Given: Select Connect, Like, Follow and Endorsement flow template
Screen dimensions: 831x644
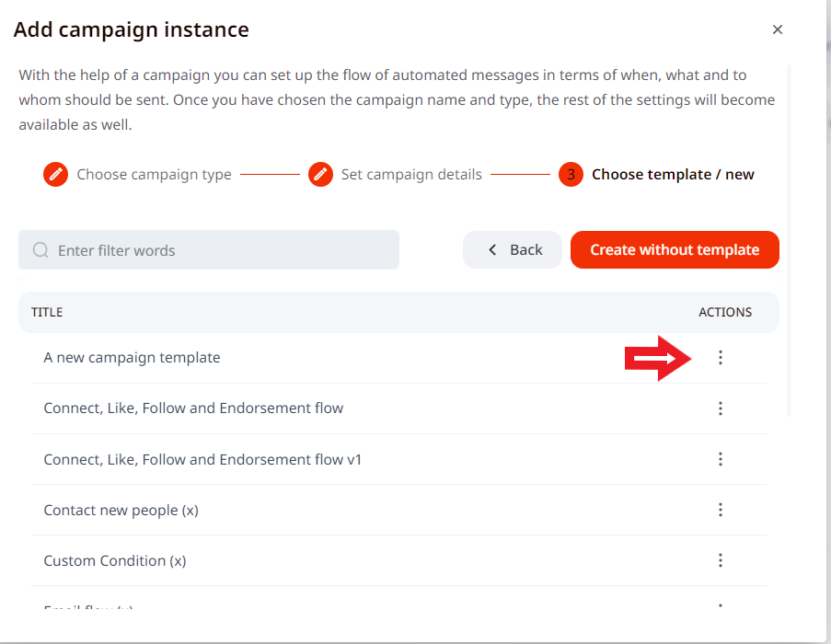Looking at the screenshot, I should click(193, 408).
